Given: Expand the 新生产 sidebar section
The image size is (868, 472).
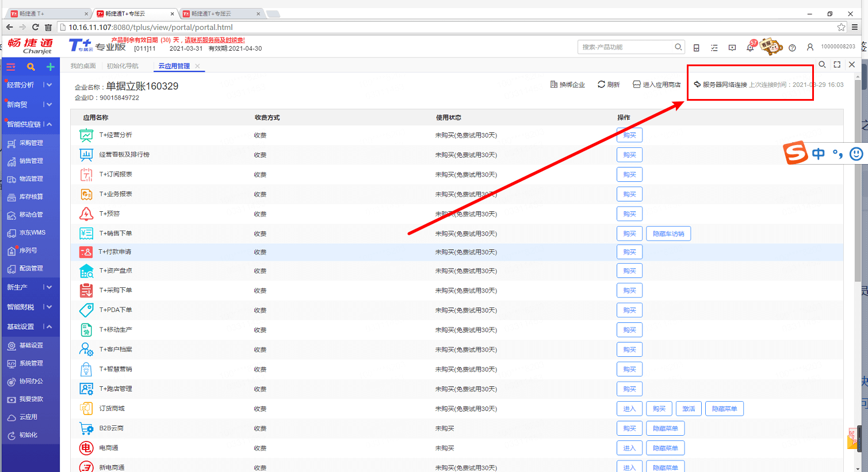Looking at the screenshot, I should [30, 287].
